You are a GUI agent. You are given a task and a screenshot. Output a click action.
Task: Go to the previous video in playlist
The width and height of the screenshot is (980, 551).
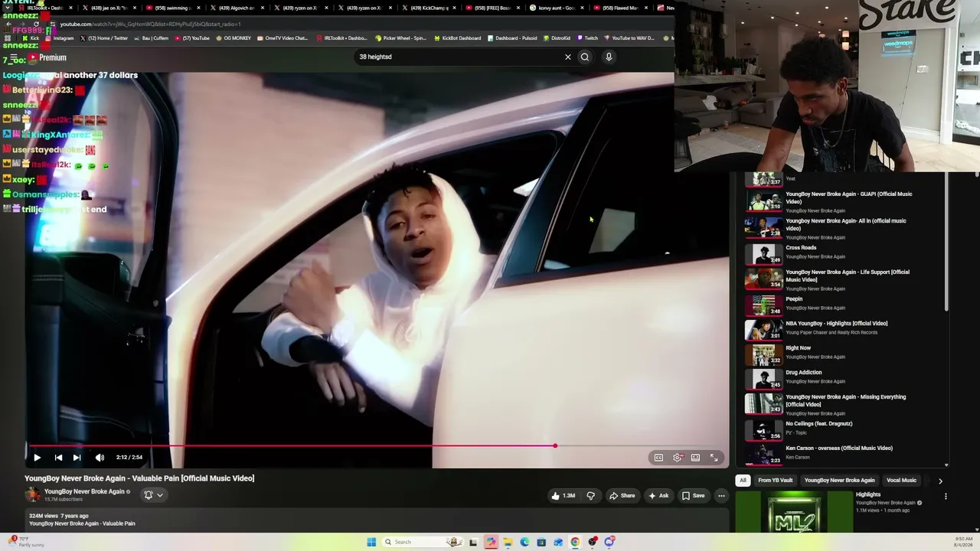point(58,458)
